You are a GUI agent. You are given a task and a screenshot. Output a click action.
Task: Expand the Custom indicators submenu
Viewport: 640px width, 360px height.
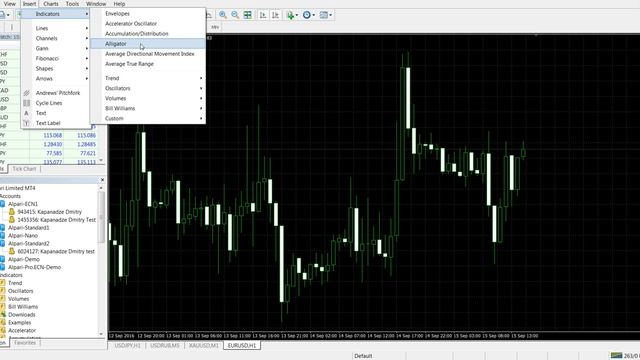pyautogui.click(x=148, y=118)
